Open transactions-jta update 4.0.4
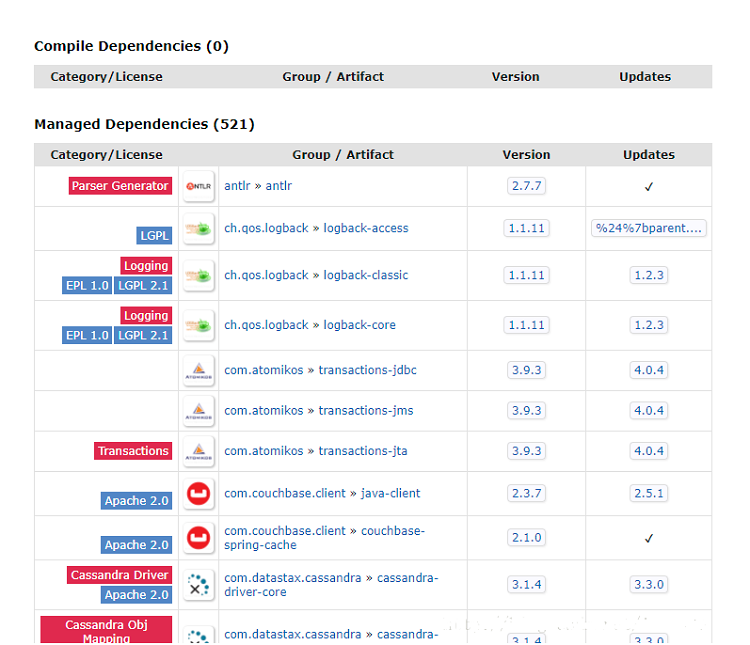Image resolution: width=750 pixels, height=645 pixels. click(649, 451)
